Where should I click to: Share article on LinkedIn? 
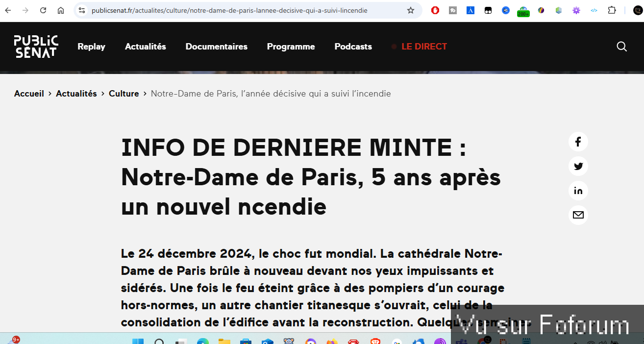coord(578,191)
